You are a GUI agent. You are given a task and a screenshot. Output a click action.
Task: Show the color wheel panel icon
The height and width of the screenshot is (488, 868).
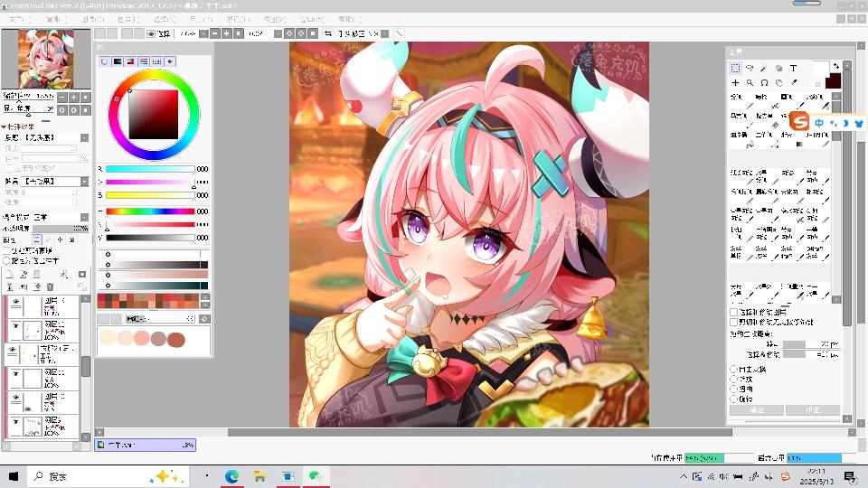pos(105,61)
